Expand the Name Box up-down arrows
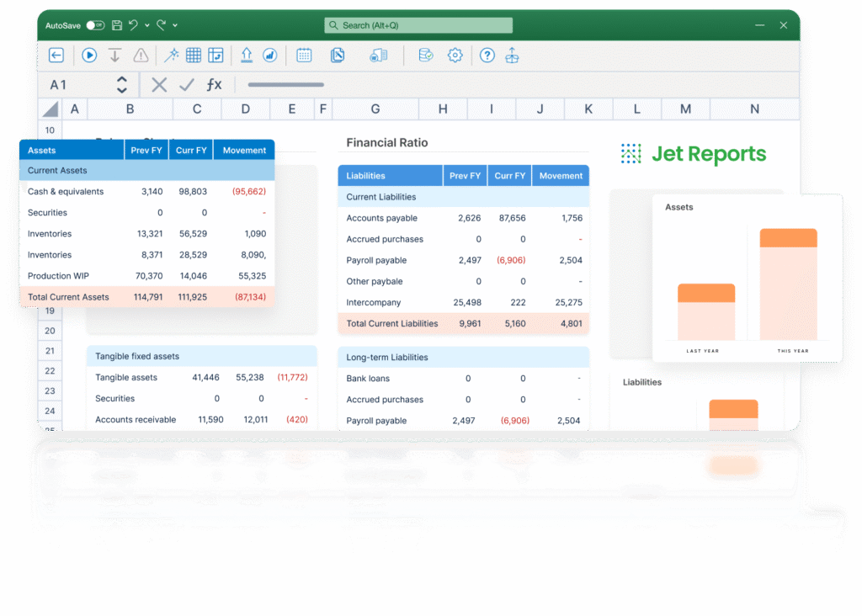 pyautogui.click(x=122, y=84)
